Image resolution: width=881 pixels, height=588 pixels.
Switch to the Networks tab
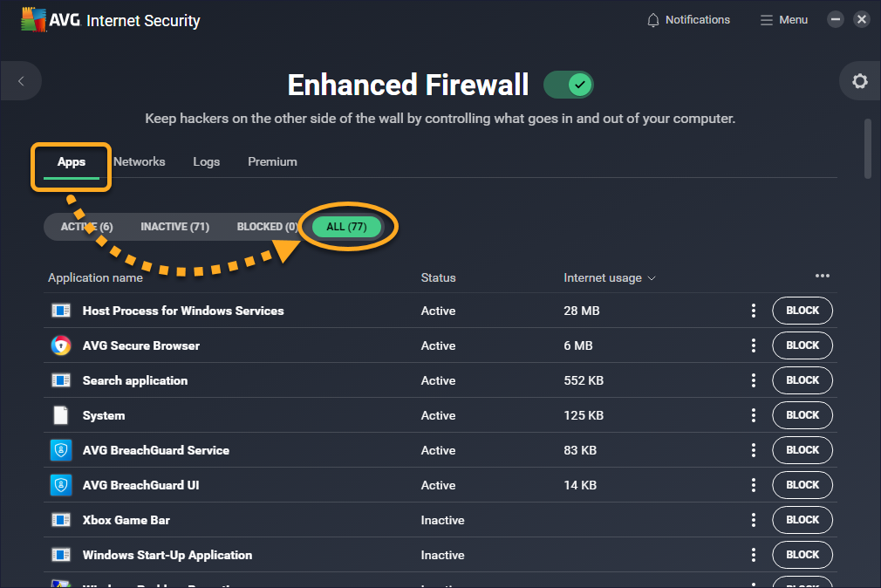[139, 161]
